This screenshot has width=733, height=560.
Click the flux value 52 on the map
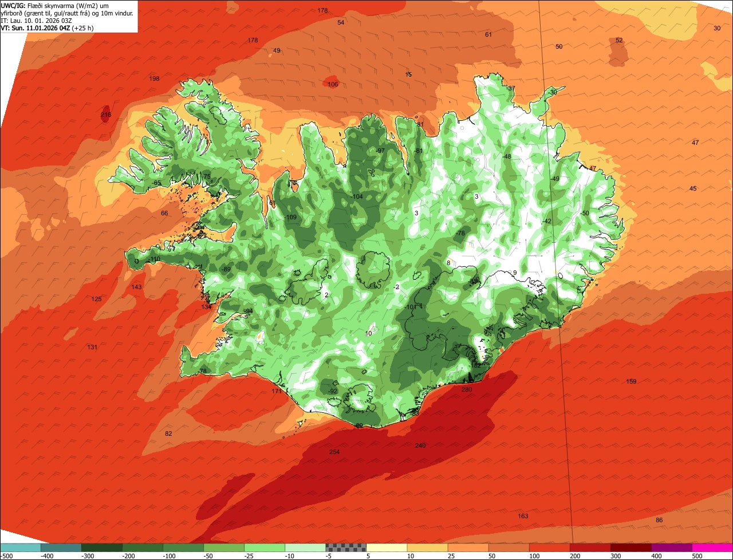click(619, 40)
